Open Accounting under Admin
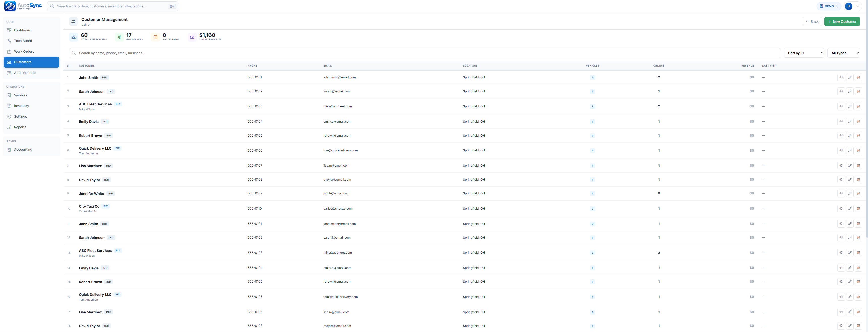The image size is (868, 332). [x=23, y=149]
